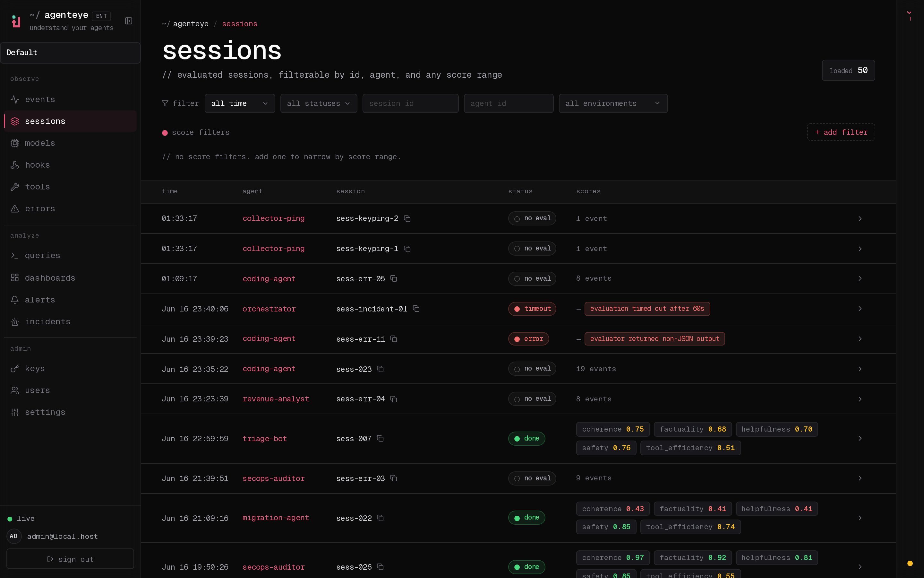Click the 'evaluation timed out after 60s' message
Viewport: 924px width, 578px height.
click(x=647, y=309)
